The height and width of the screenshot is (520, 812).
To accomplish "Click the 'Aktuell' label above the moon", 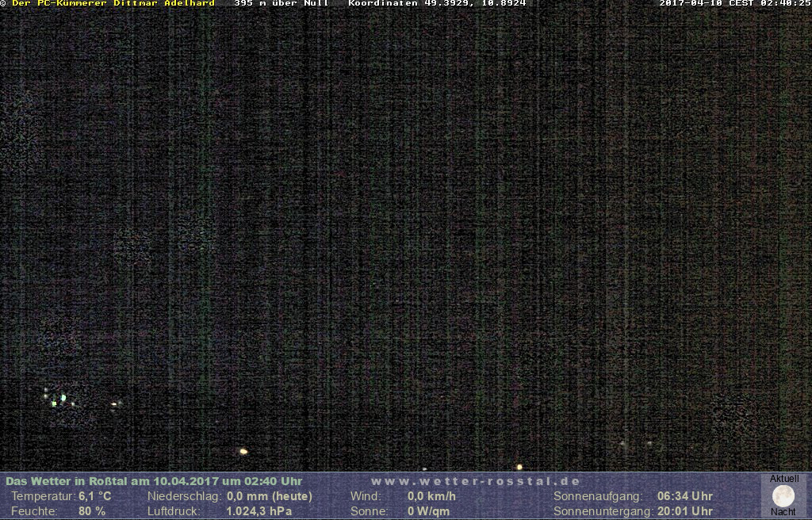I will [x=784, y=479].
